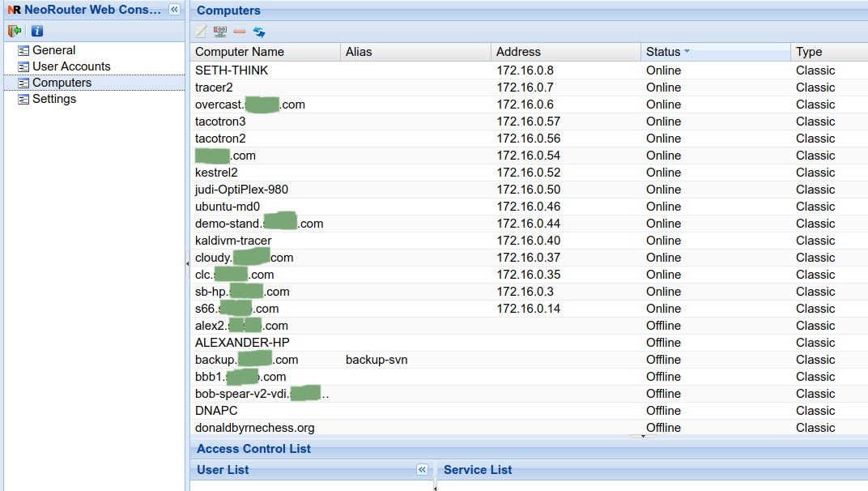Click the logout door icon in sidebar toolbar
The image size is (868, 491).
[x=15, y=32]
